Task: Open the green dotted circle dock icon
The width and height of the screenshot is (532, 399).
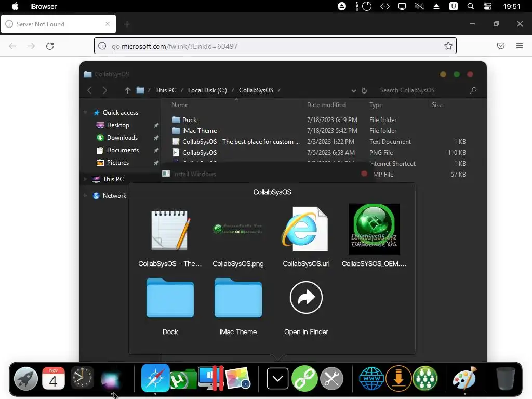Action: click(425, 379)
